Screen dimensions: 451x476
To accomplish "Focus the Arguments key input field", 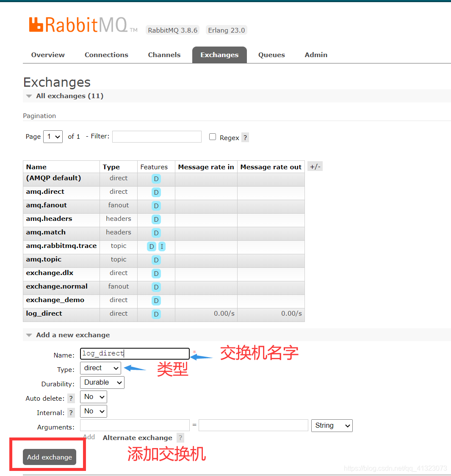I will (135, 425).
